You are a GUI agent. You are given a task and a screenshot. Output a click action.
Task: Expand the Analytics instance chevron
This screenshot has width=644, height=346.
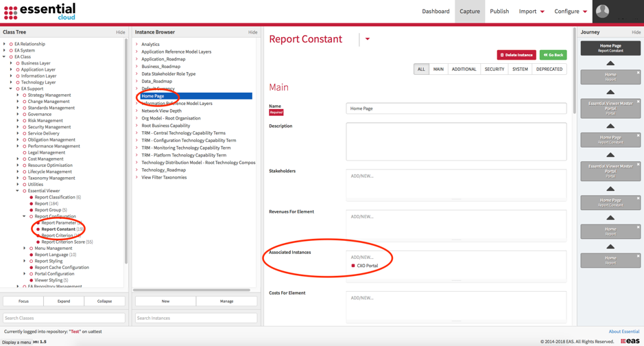pos(136,44)
